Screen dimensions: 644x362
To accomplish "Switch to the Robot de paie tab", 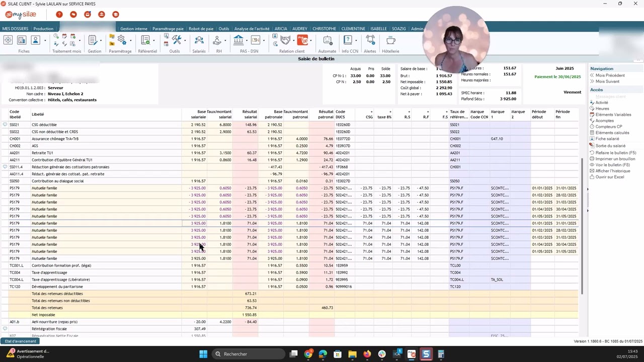I will 201,29.
